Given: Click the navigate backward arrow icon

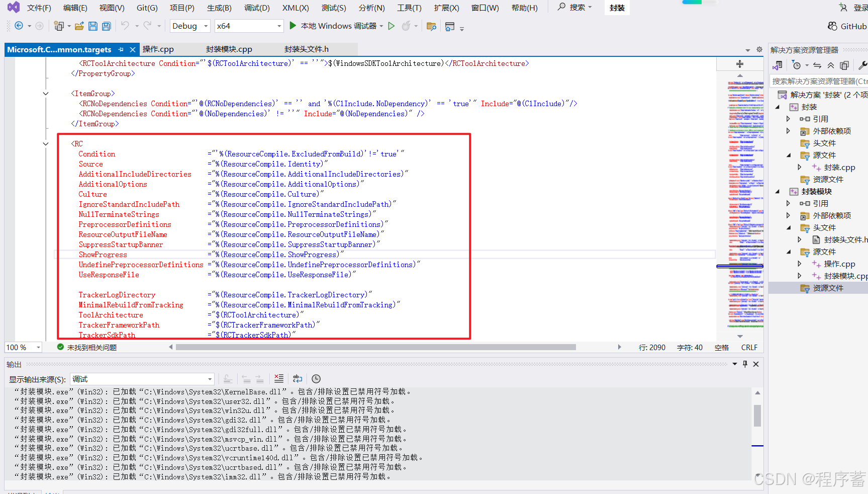Looking at the screenshot, I should click(x=19, y=26).
